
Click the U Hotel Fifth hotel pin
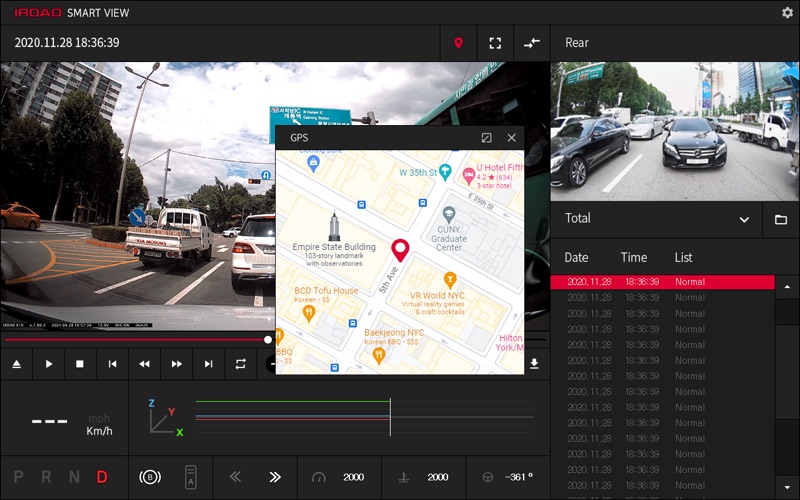(468, 176)
